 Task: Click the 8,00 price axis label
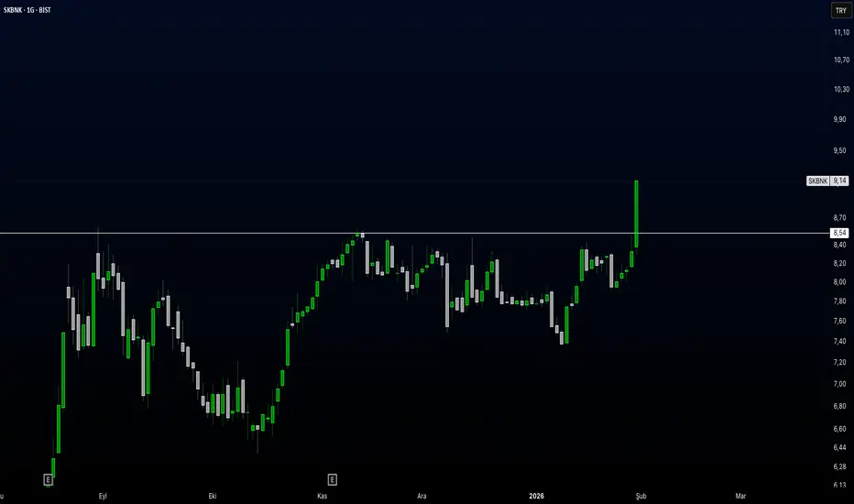pos(840,282)
